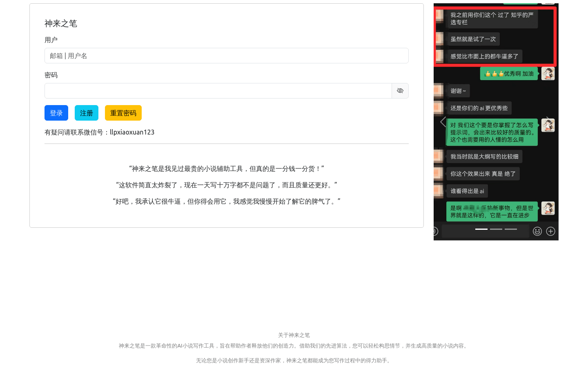The image size is (588, 368).
Task: Toggle password visibility eye icon
Action: coord(400,91)
